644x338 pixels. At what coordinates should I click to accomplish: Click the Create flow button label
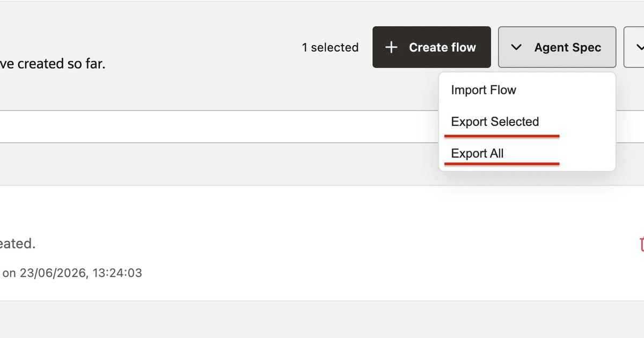tap(442, 47)
